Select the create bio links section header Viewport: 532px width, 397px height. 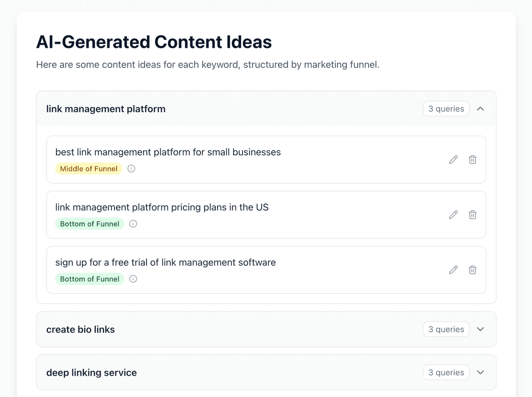pyautogui.click(x=80, y=329)
